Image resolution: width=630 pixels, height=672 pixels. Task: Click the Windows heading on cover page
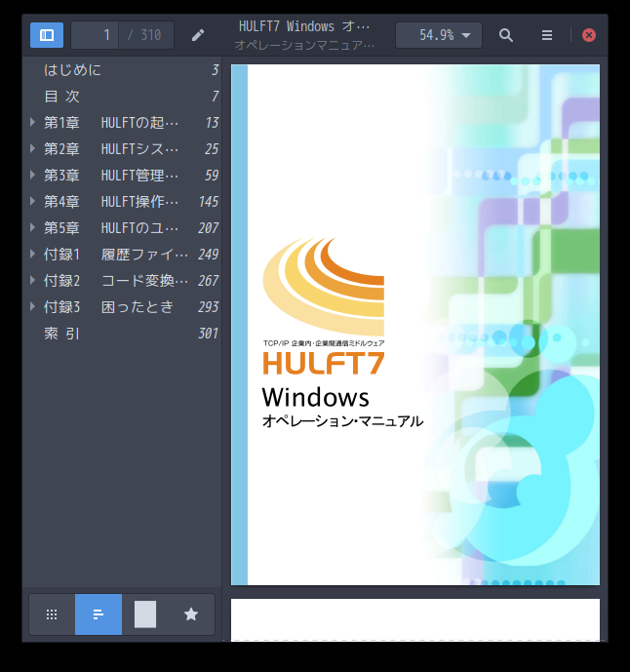(315, 397)
